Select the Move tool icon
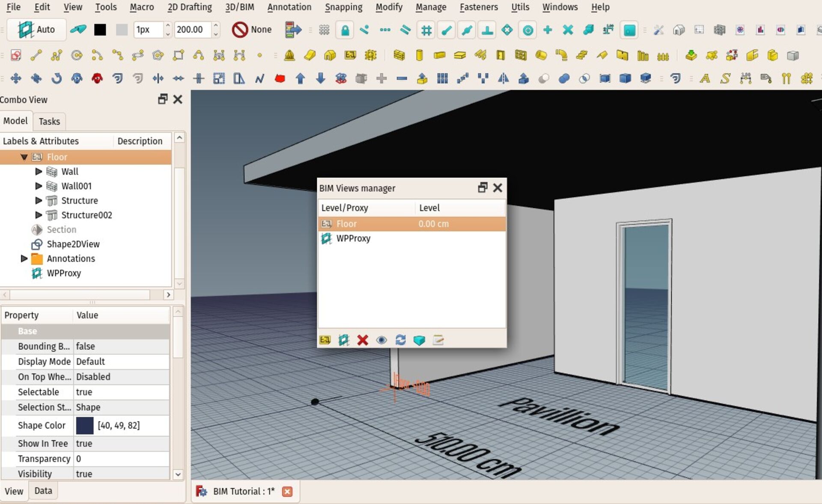 coord(16,78)
